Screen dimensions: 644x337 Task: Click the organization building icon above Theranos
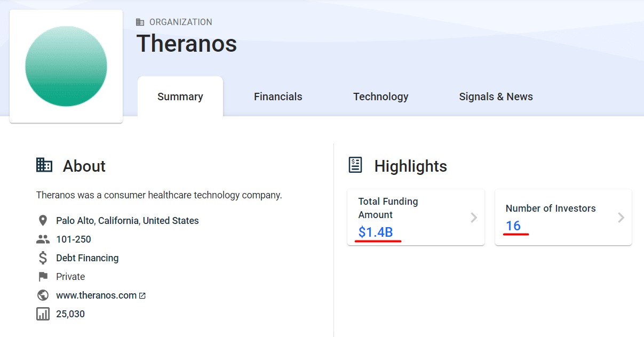[140, 22]
